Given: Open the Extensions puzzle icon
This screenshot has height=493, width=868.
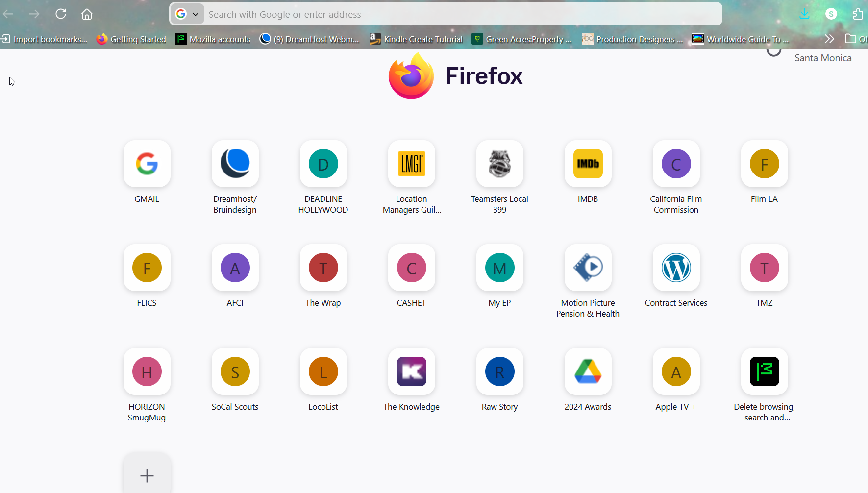Looking at the screenshot, I should (858, 14).
